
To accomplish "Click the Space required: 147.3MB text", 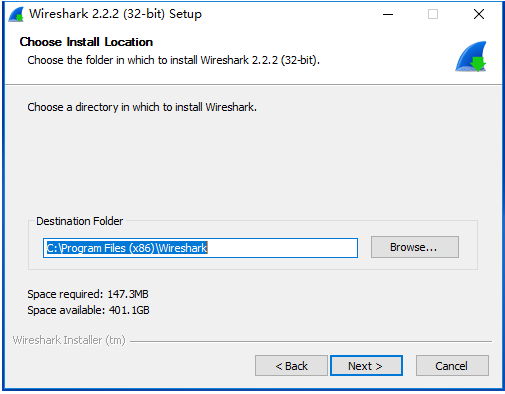I will [x=88, y=294].
